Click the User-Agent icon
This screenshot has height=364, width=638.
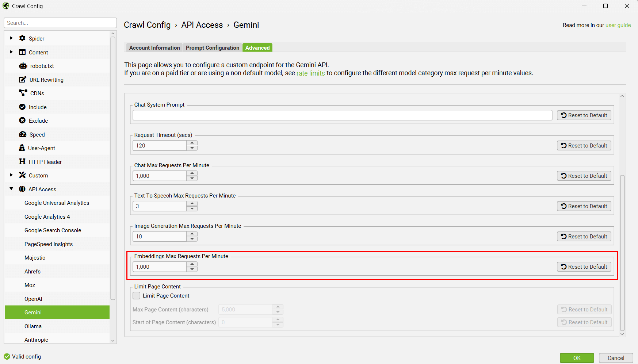(x=22, y=148)
